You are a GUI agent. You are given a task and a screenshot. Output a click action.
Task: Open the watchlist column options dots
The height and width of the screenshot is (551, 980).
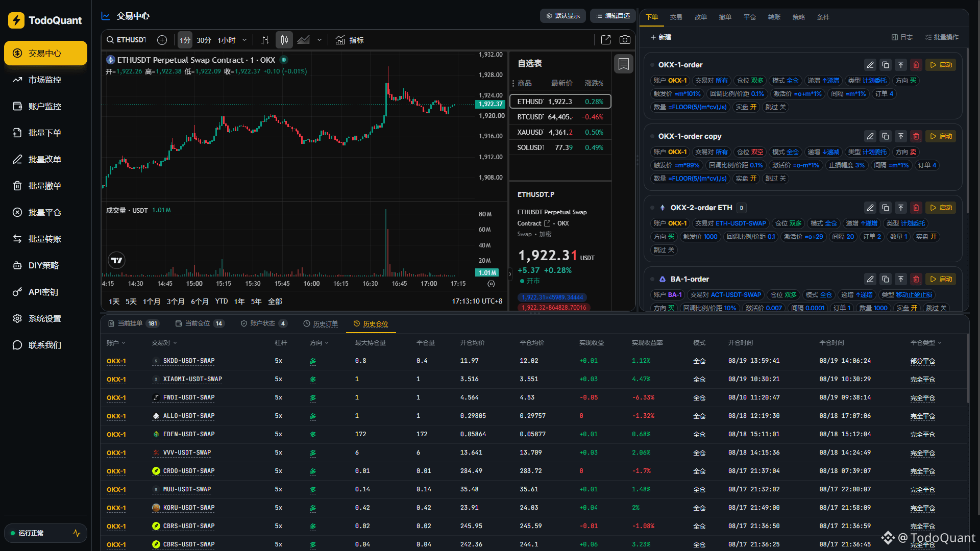pos(513,83)
